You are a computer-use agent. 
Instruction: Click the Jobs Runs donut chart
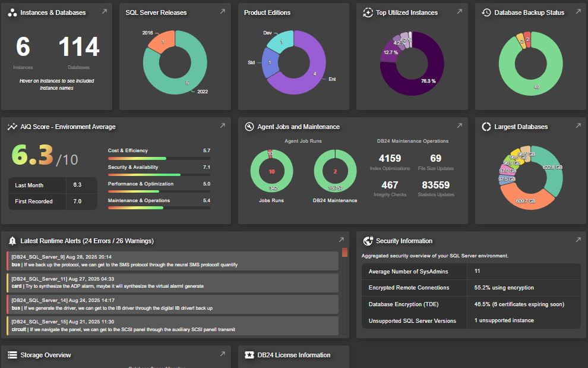coord(271,171)
